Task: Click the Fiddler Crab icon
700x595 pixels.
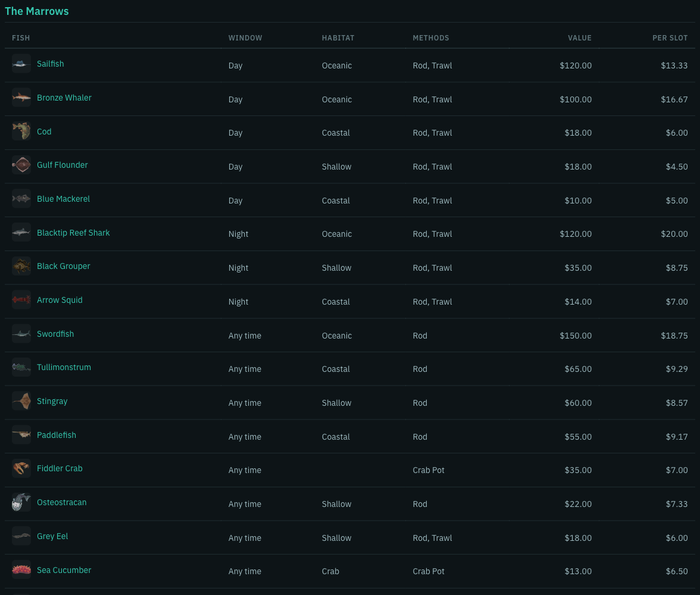Action: [x=21, y=468]
